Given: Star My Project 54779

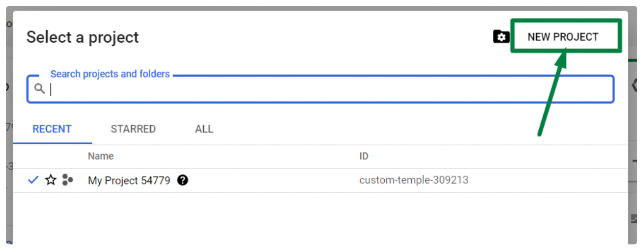Looking at the screenshot, I should pos(51,180).
